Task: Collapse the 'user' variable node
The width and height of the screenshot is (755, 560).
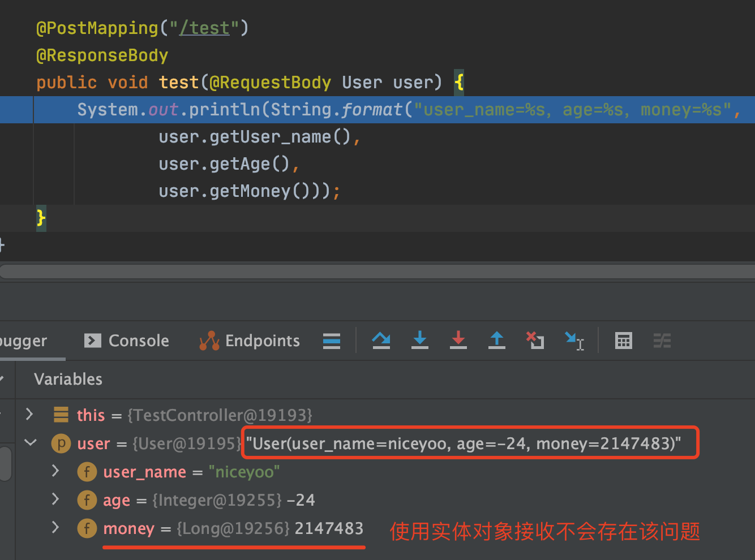Action: pos(31,442)
